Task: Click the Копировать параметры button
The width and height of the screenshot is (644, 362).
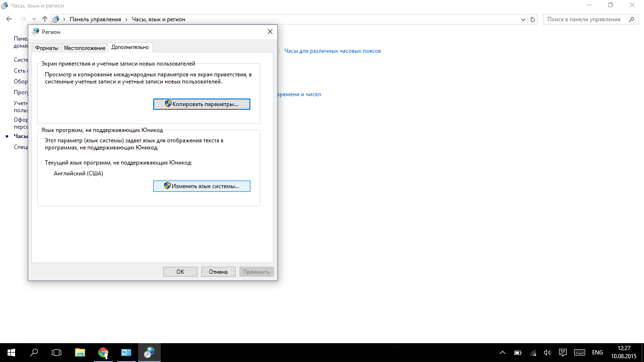Action: (201, 104)
